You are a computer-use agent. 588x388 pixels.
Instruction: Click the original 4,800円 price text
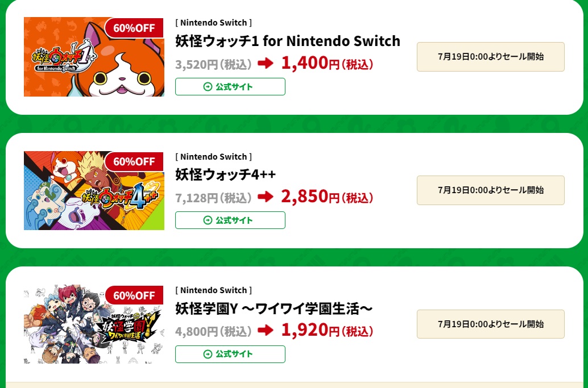[213, 331]
